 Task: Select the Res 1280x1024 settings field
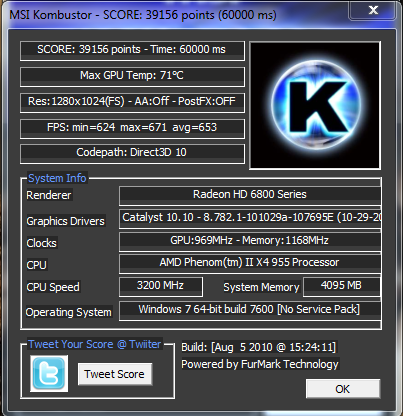click(x=132, y=103)
